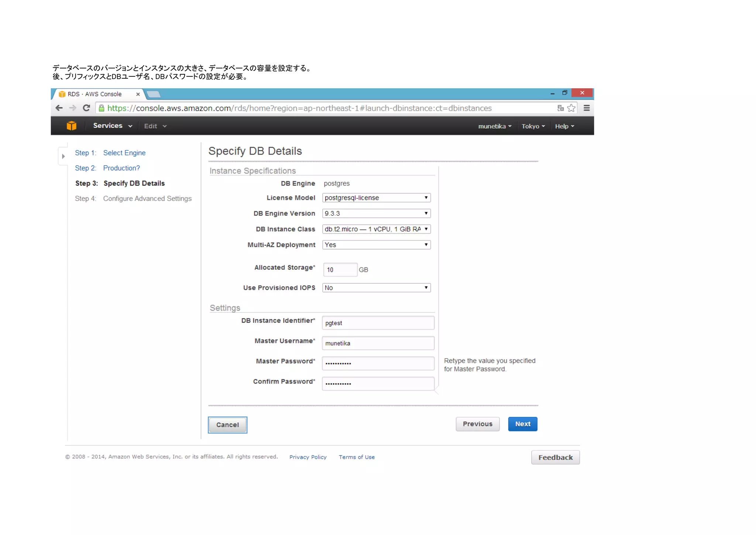Expand the sidebar with the triangle arrow
This screenshot has height=535, width=756.
click(63, 156)
